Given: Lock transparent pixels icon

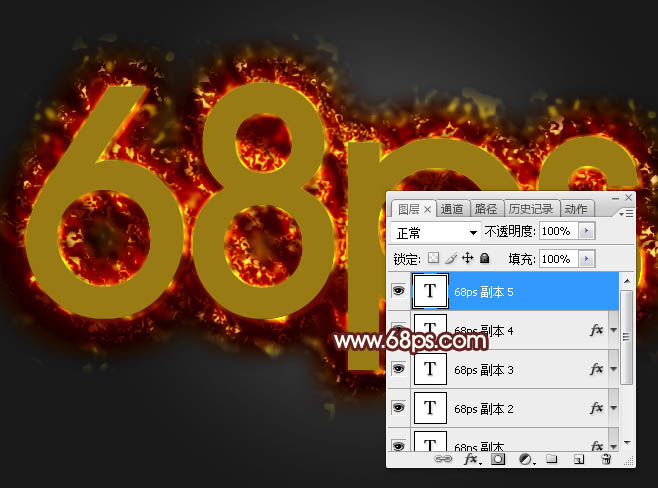Looking at the screenshot, I should coord(433,258).
